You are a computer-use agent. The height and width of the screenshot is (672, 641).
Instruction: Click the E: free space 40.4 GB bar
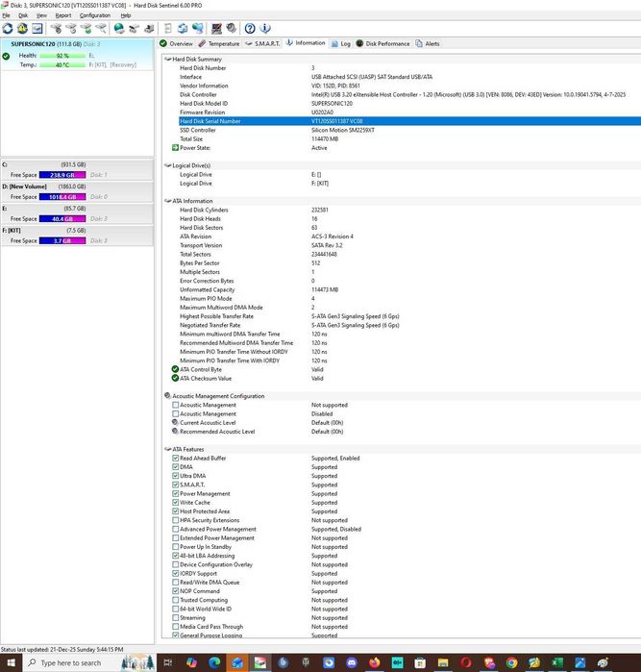tap(62, 218)
